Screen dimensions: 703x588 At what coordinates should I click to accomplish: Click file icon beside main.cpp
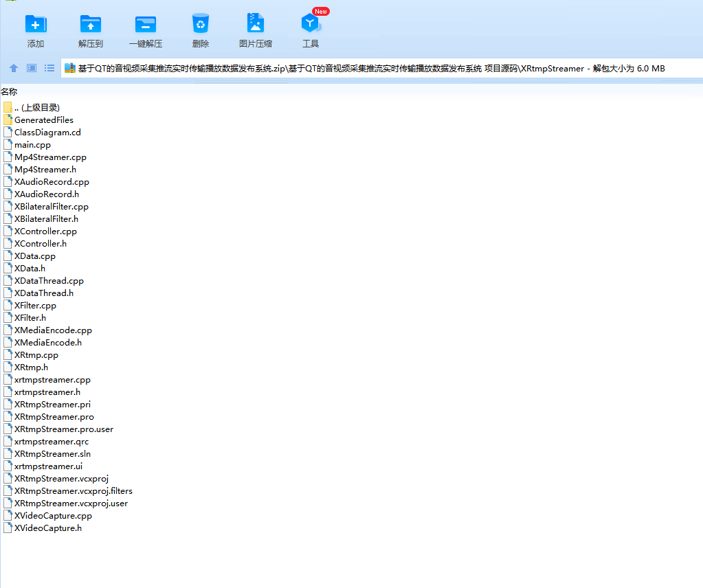8,144
